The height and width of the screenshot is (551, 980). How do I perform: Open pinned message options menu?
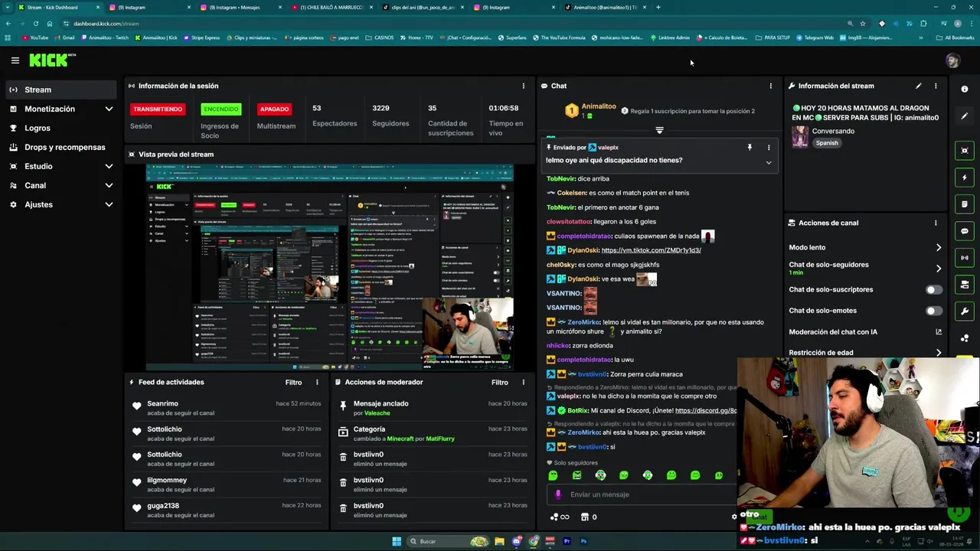click(769, 147)
